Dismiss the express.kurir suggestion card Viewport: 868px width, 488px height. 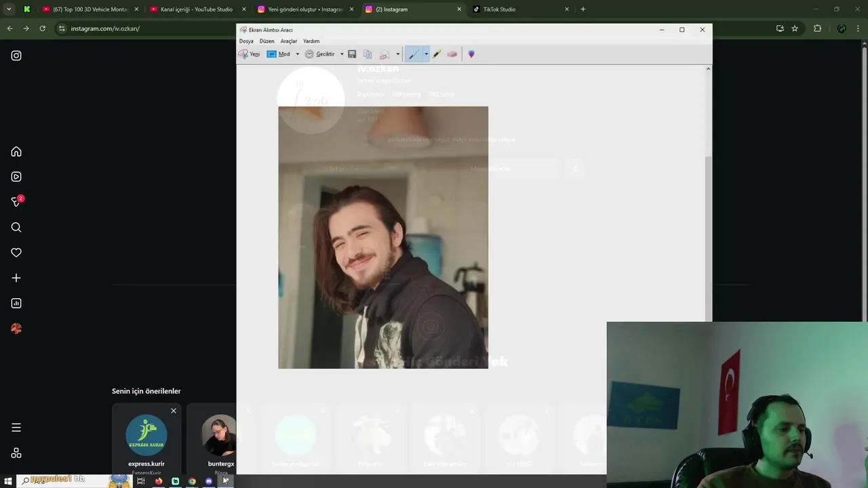[174, 411]
